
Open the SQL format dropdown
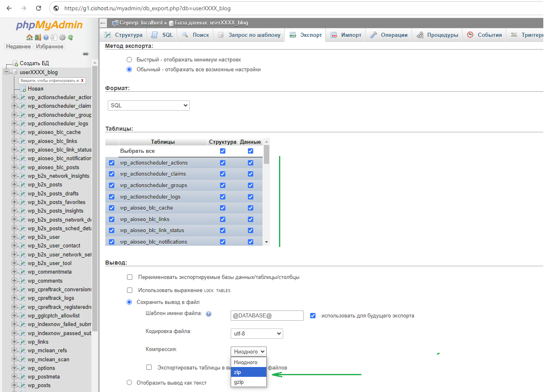click(x=148, y=106)
